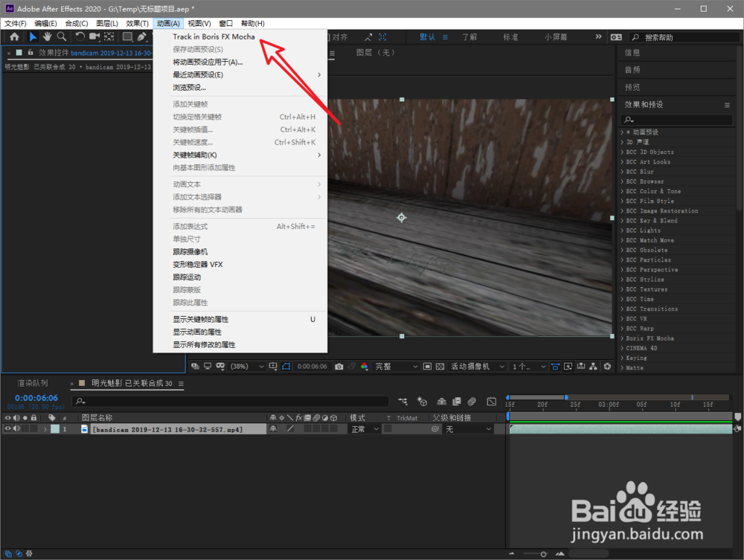Open the 音频 panel
Viewport: 744px width, 560px height.
pos(632,70)
